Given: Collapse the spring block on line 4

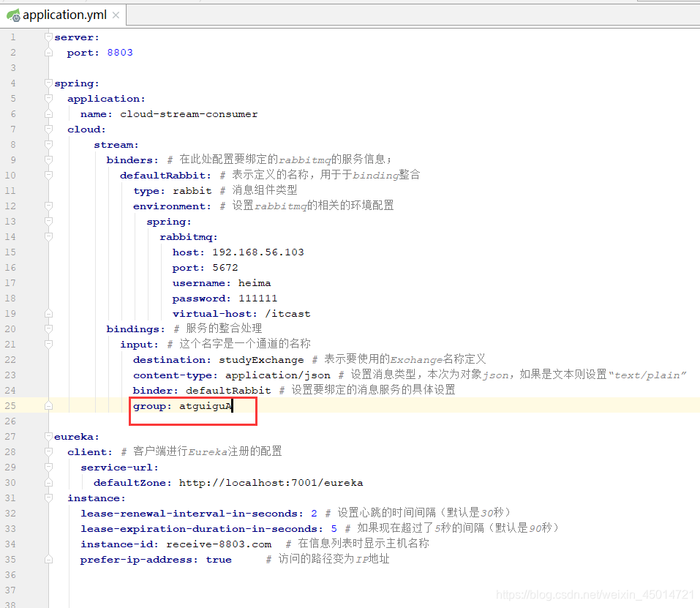Looking at the screenshot, I should coord(49,83).
